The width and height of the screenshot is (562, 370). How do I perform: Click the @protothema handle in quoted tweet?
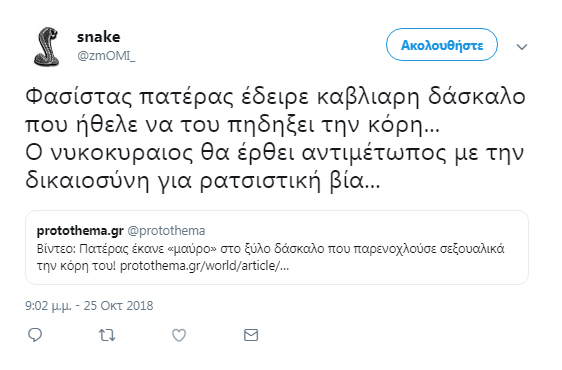(166, 231)
